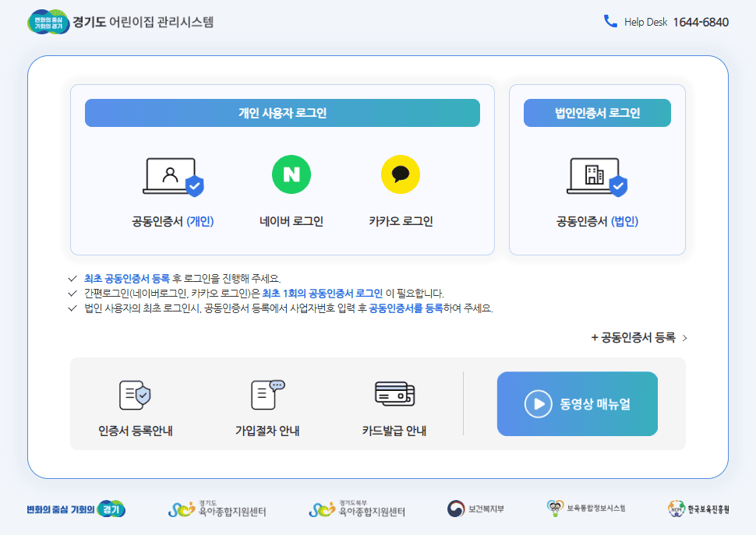Select the 개인 사용자 로그인 tab header
This screenshot has width=756, height=535.
tap(282, 112)
